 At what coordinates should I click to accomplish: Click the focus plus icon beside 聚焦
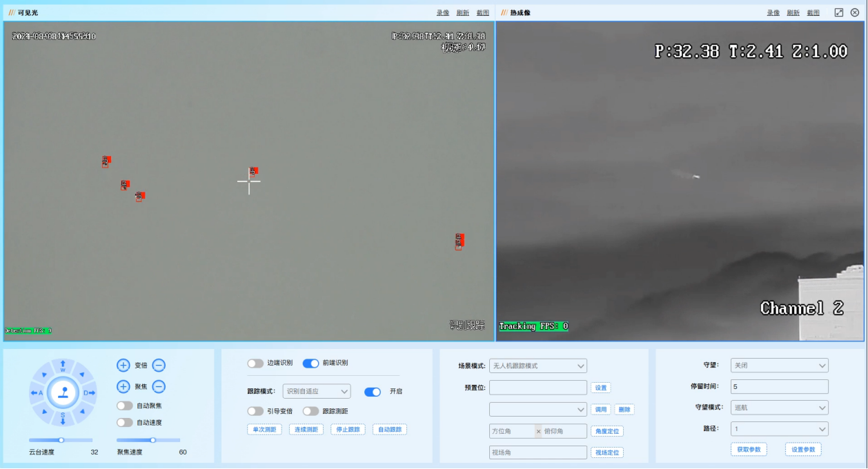point(123,387)
